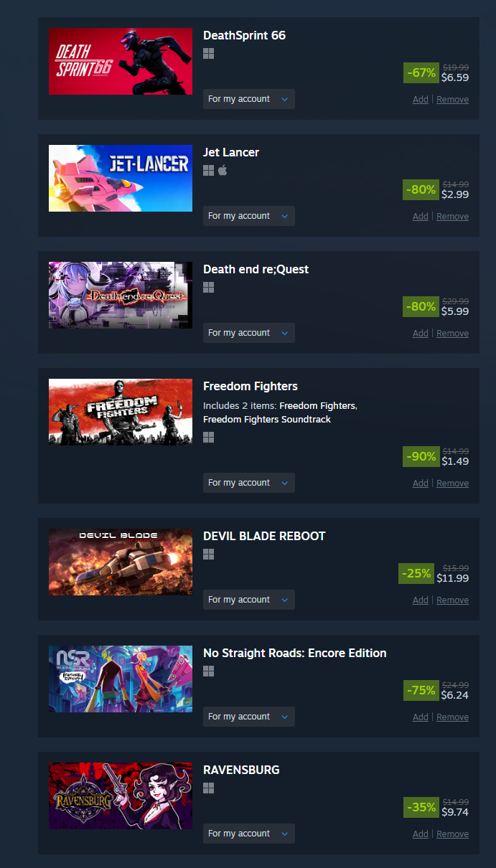Remove DeathSprint 66 from the cart
The height and width of the screenshot is (868, 496).
click(452, 100)
